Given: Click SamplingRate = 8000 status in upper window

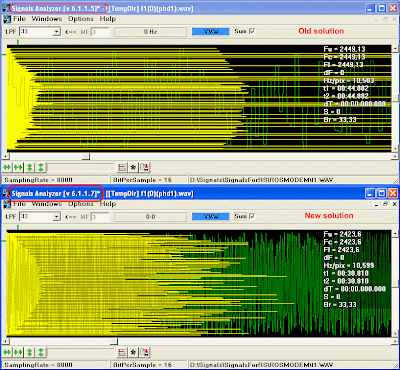Looking at the screenshot, I should [x=38, y=180].
